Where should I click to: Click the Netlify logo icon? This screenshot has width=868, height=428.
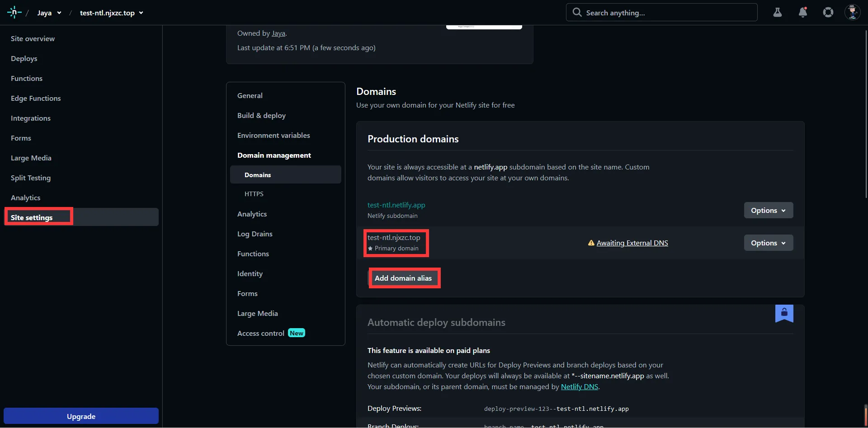14,13
